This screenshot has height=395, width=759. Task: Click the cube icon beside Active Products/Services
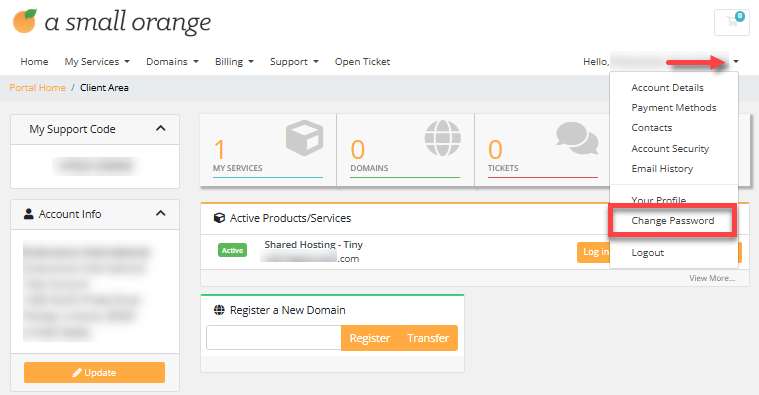[219, 218]
